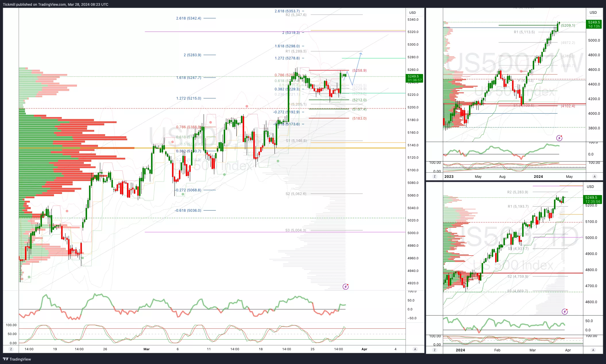The width and height of the screenshot is (606, 364).
Task: Click the Z timezone button on weekly chart
Action: pyautogui.click(x=435, y=176)
